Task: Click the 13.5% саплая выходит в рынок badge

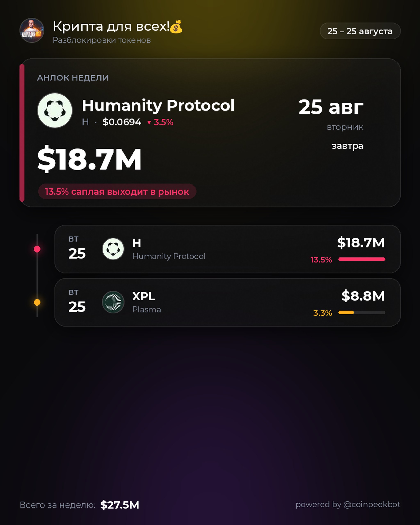Action: click(117, 192)
